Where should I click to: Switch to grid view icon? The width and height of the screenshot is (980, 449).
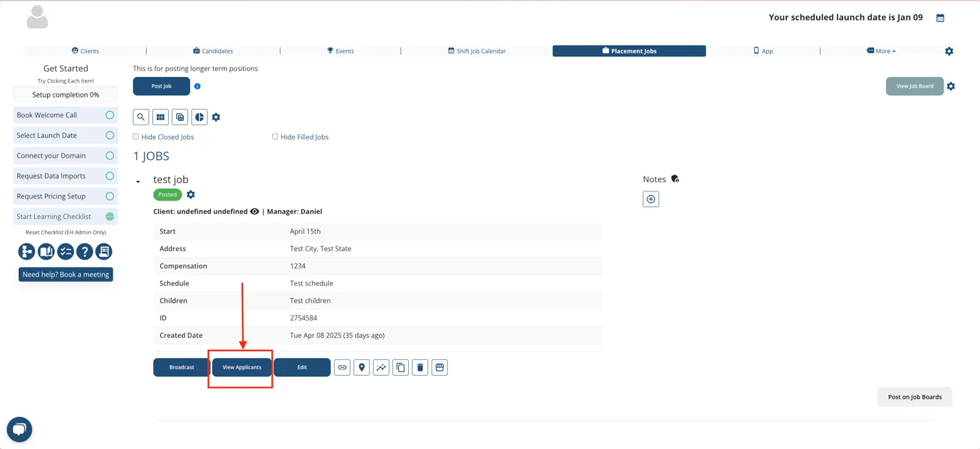160,117
